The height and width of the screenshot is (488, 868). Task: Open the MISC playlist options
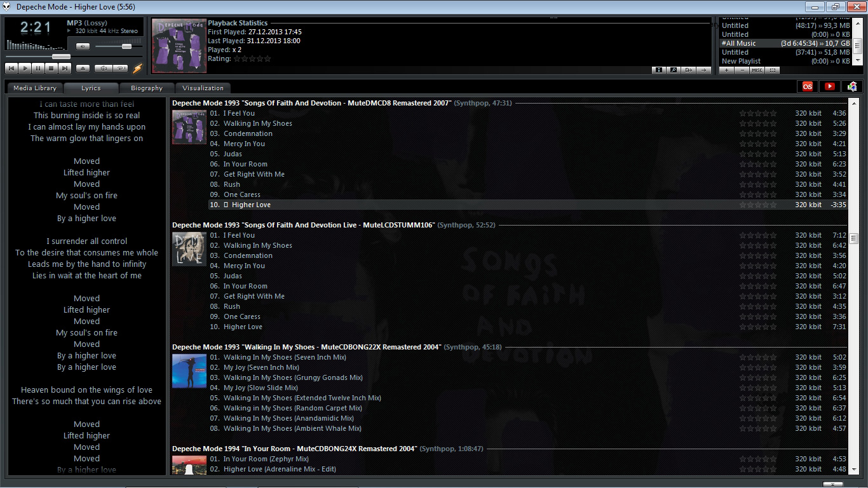(757, 70)
